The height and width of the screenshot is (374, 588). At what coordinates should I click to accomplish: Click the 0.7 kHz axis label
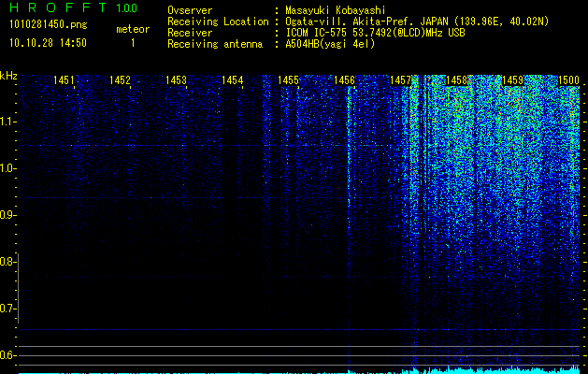point(7,309)
